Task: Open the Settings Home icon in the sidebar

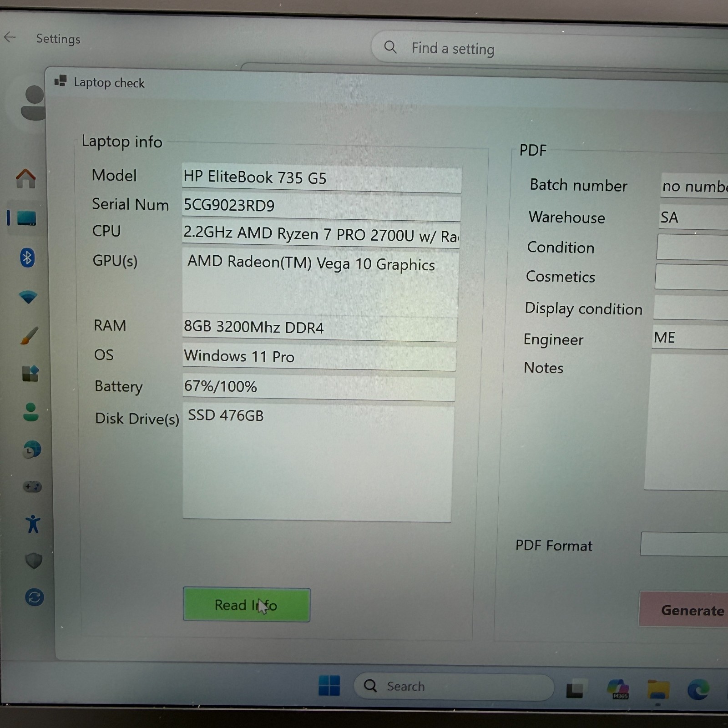Action: tap(26, 178)
